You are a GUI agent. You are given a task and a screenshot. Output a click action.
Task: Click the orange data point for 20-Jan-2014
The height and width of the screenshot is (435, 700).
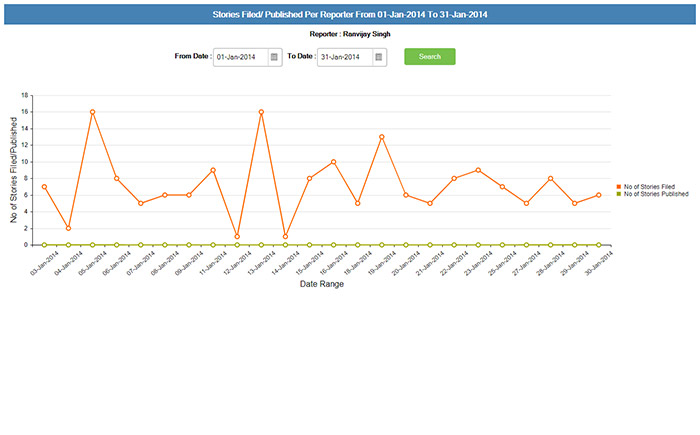pyautogui.click(x=406, y=195)
